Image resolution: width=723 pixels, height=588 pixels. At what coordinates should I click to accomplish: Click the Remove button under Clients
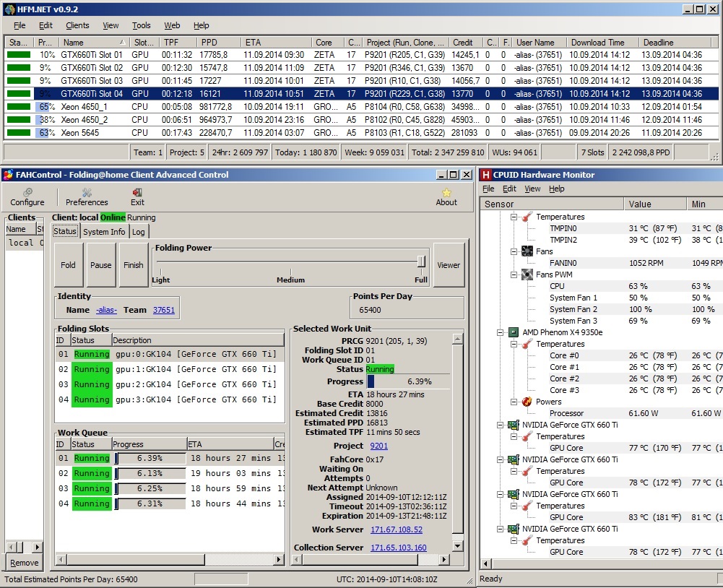pyautogui.click(x=25, y=563)
